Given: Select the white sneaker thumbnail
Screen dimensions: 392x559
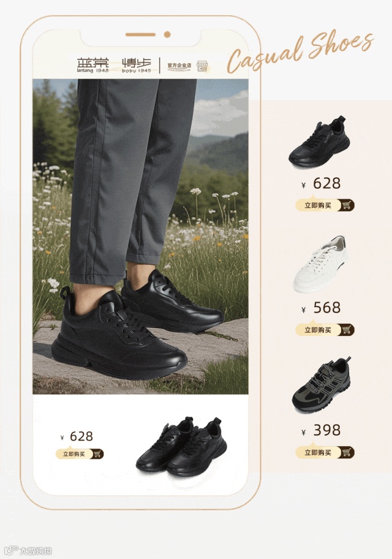Looking at the screenshot, I should [320, 264].
